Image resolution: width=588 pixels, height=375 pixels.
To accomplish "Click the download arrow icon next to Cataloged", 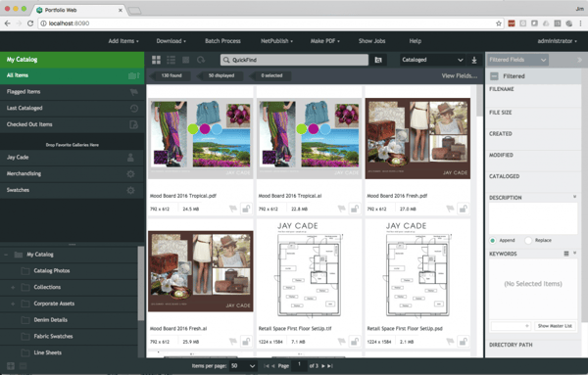I will pos(474,60).
